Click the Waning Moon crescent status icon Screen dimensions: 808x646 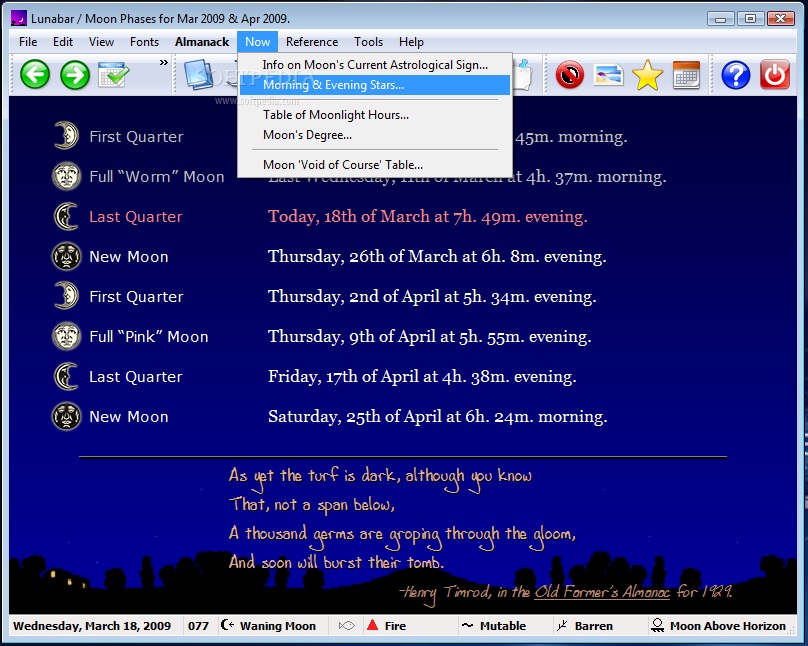[227, 625]
